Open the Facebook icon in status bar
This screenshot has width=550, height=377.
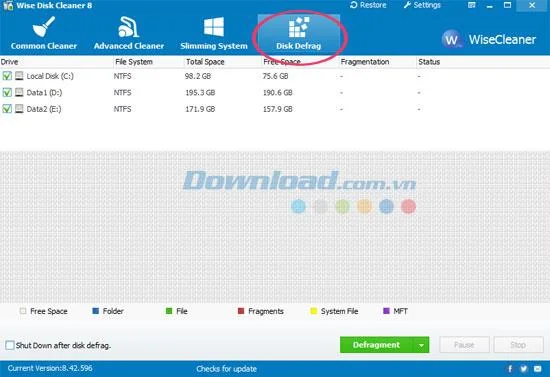pyautogui.click(x=510, y=369)
